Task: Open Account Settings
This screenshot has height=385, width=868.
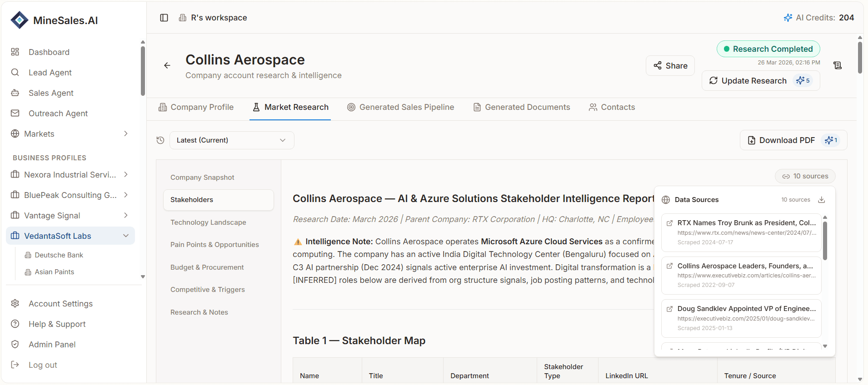Action: coord(60,304)
